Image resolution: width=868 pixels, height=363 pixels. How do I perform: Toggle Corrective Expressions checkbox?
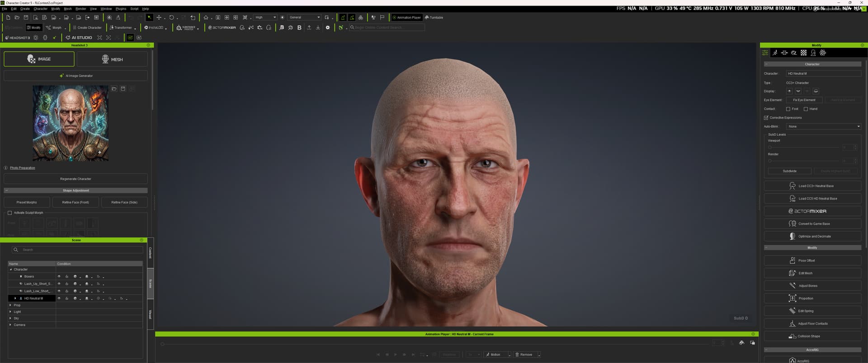coord(766,118)
